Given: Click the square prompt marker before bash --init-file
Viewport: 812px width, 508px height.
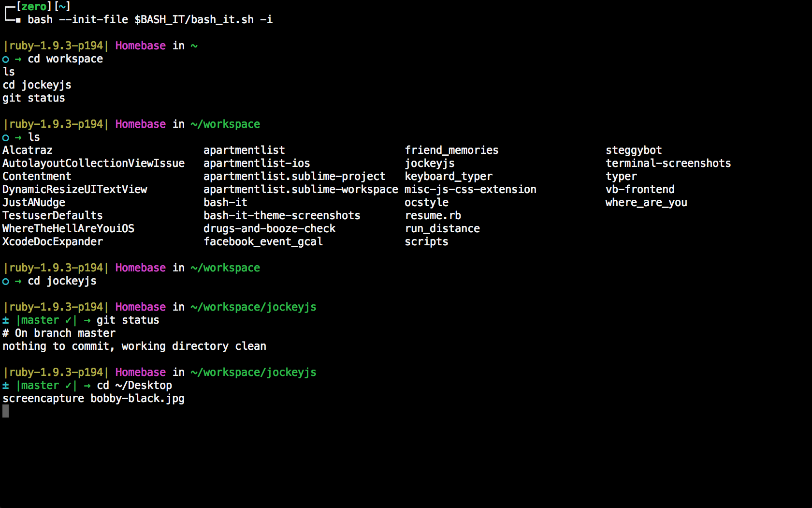Looking at the screenshot, I should tap(18, 20).
